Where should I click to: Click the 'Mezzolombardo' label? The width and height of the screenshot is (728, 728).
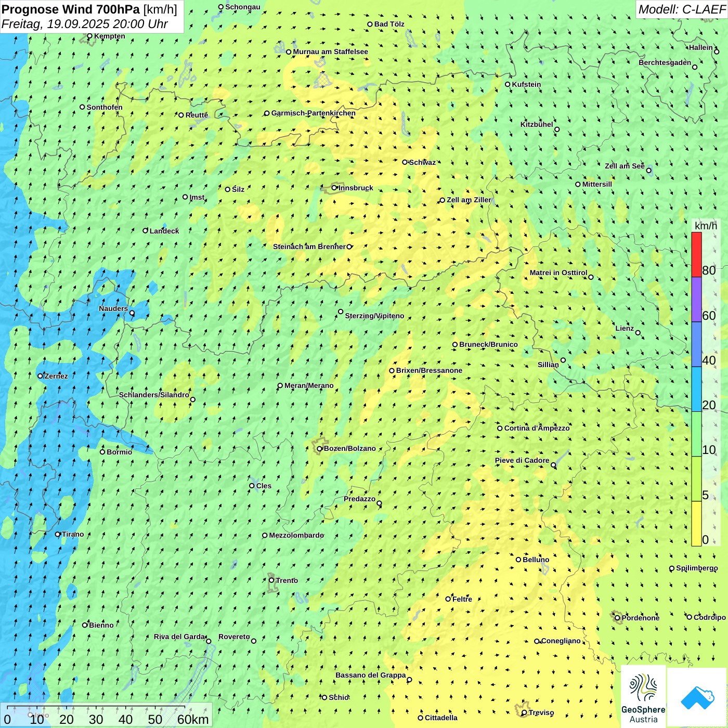296,535
